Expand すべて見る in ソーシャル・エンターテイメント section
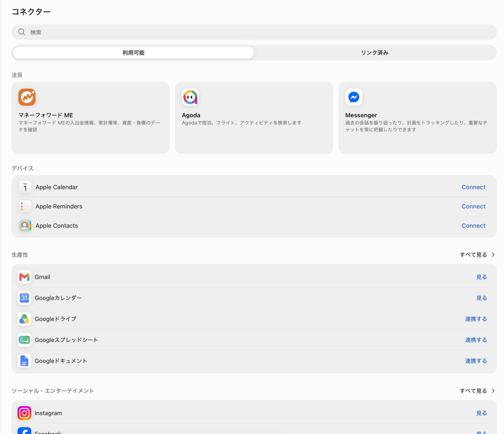504x434 pixels. 477,391
